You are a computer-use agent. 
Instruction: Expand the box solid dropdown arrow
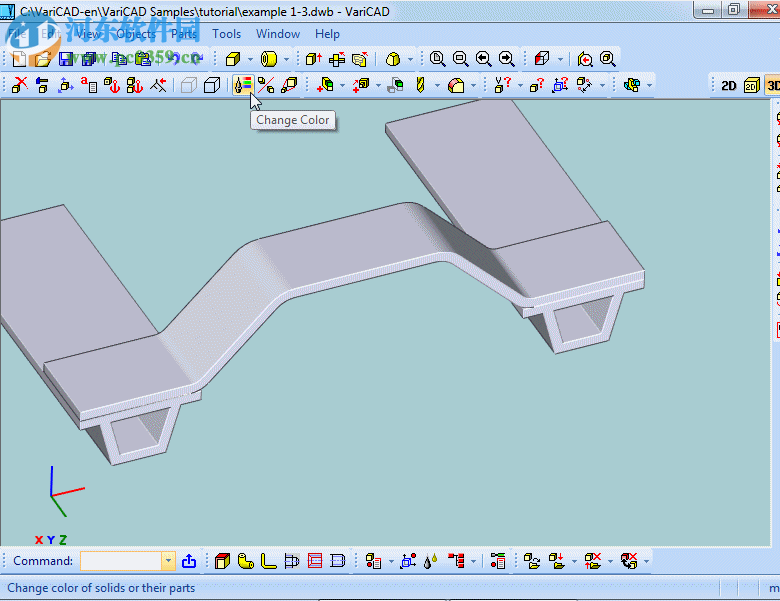pyautogui.click(x=249, y=59)
